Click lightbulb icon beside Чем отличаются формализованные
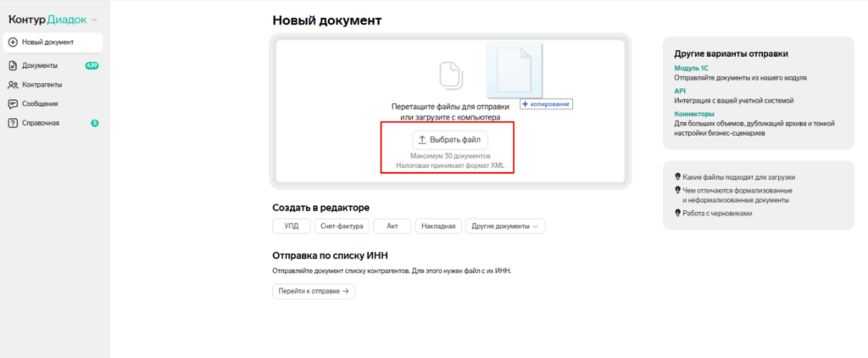Screen dimensions: 868x358 [677, 191]
